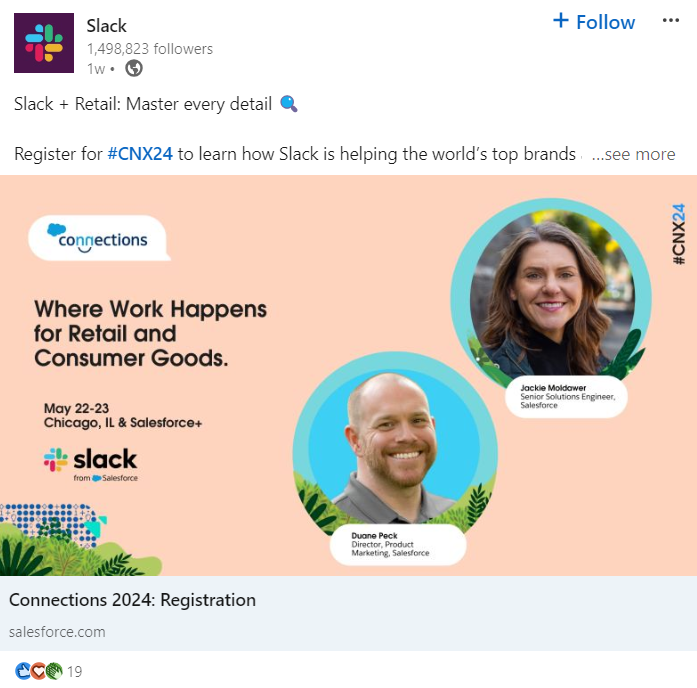
Task: Click the heart love reaction icon
Action: pyautogui.click(x=39, y=671)
